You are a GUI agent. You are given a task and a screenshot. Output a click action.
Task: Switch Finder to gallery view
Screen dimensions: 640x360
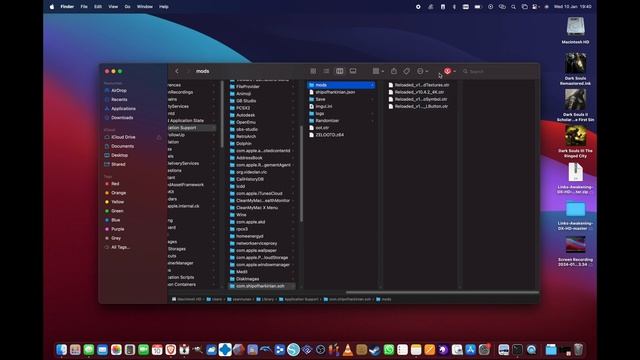pyautogui.click(x=353, y=71)
